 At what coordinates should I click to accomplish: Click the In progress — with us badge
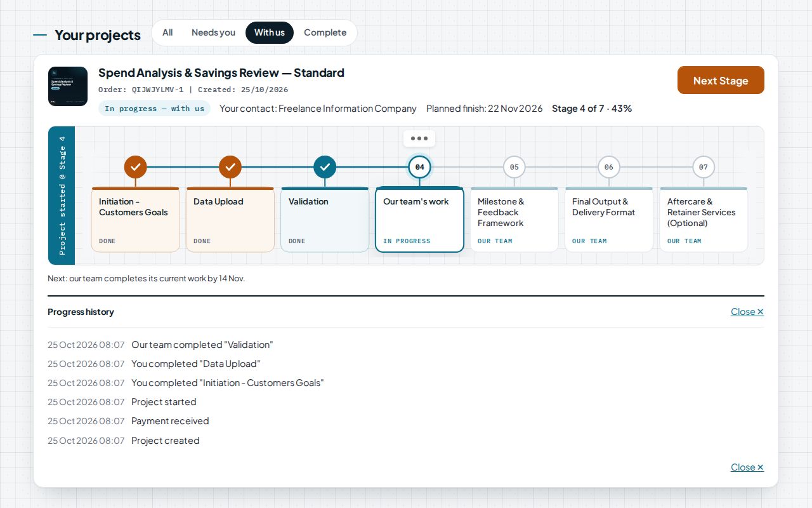tap(155, 109)
